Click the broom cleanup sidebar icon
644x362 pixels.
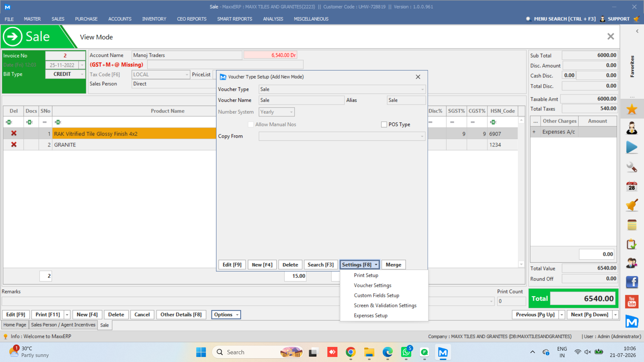click(x=632, y=205)
